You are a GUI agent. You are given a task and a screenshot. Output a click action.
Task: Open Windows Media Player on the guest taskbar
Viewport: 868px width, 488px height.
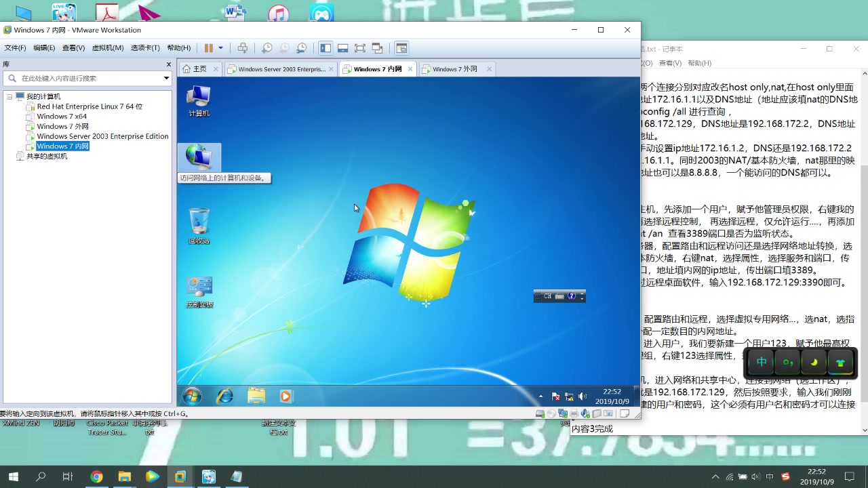click(285, 396)
